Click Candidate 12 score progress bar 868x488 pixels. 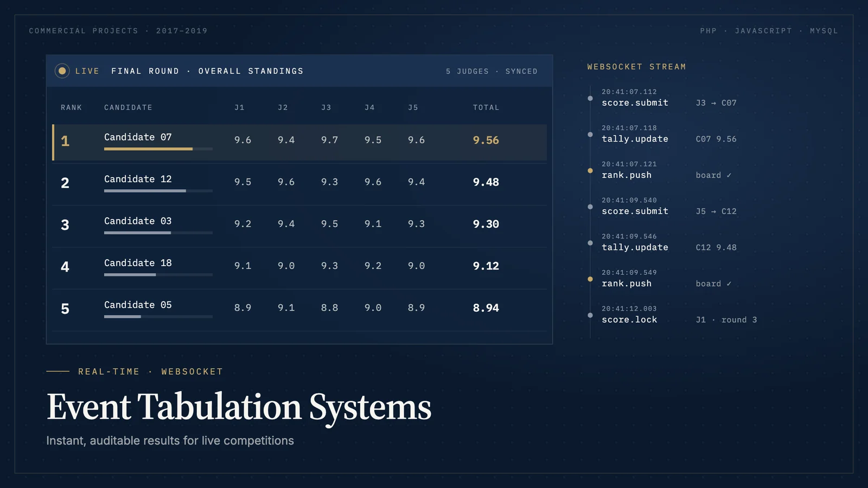(x=158, y=191)
